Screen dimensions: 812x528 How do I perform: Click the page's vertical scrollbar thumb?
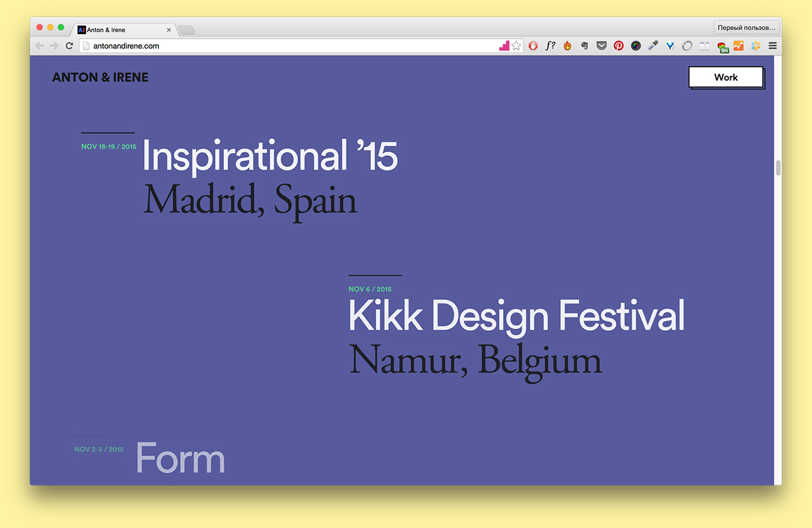[778, 168]
